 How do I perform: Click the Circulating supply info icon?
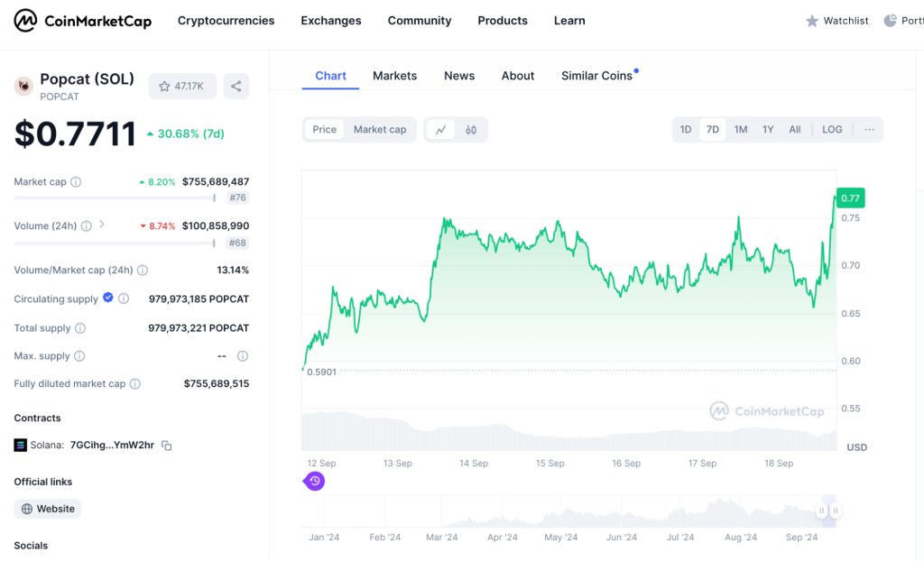[x=124, y=299]
